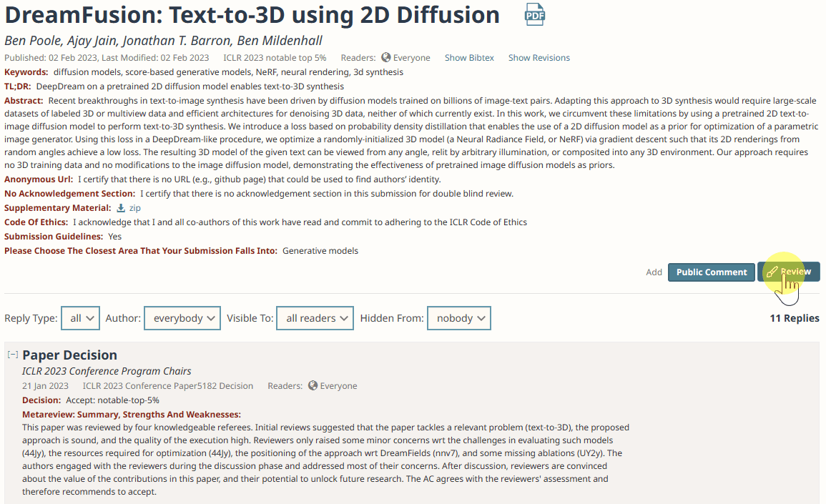
Task: Click the Anonymous Url label
Action: (x=39, y=179)
